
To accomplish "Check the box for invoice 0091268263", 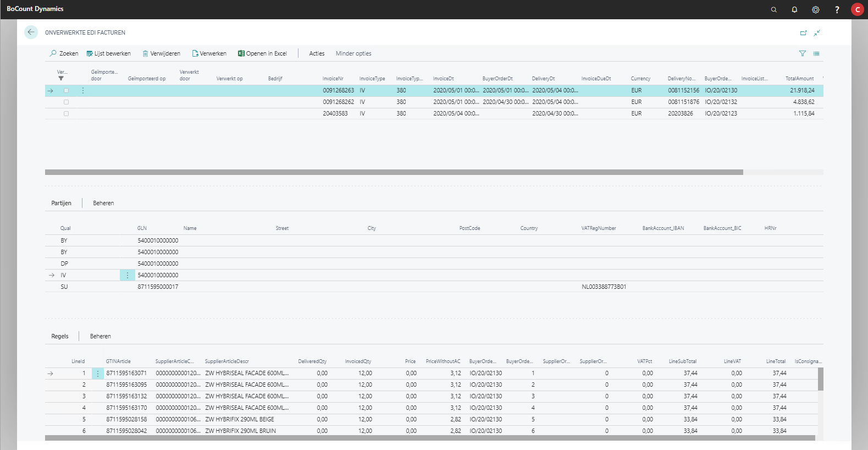I will click(x=66, y=91).
